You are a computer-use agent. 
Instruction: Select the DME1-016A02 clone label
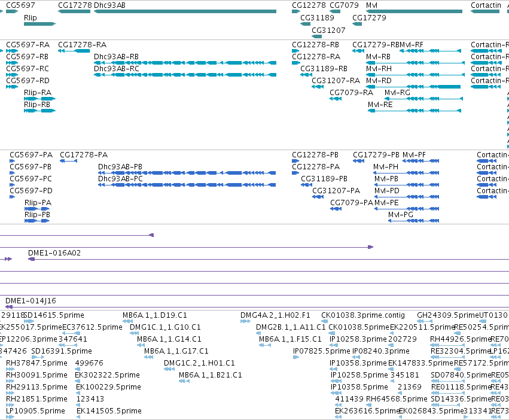tap(54, 252)
